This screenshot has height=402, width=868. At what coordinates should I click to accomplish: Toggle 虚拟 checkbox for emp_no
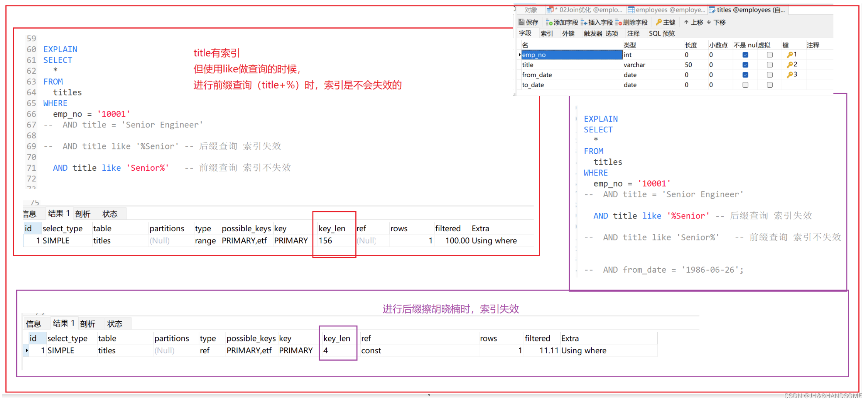(x=770, y=55)
